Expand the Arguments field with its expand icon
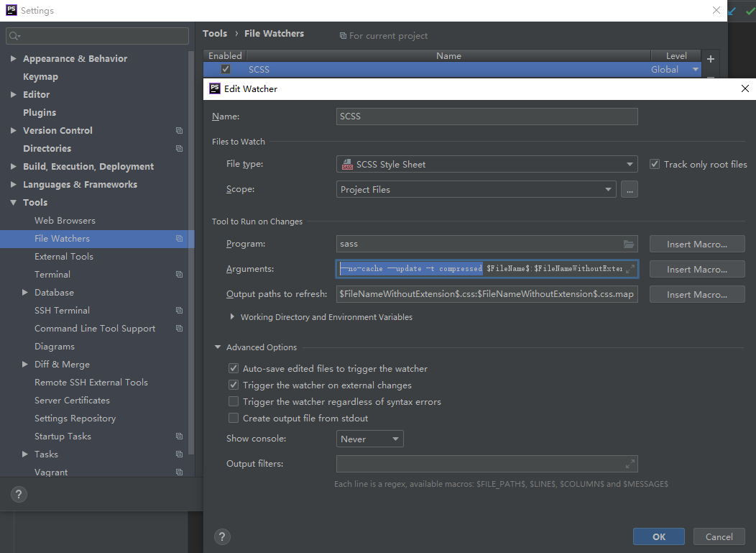This screenshot has width=756, height=553. click(x=630, y=269)
